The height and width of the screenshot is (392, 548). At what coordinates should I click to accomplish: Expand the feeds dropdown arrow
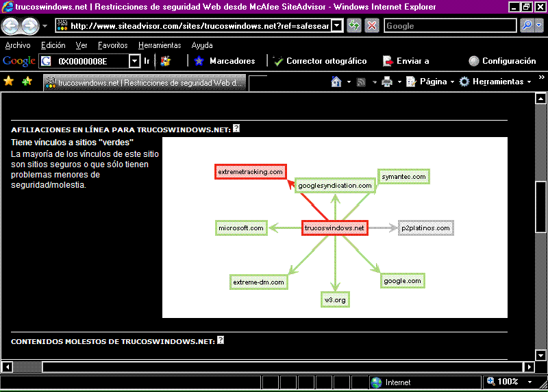coord(375,82)
